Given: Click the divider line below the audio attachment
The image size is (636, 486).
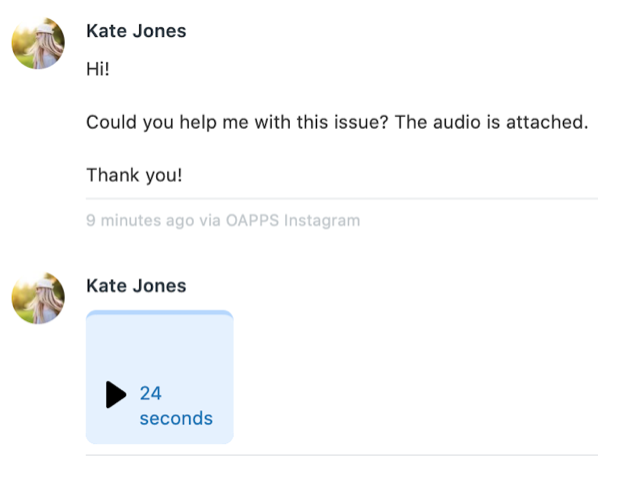Looking at the screenshot, I should [x=342, y=455].
